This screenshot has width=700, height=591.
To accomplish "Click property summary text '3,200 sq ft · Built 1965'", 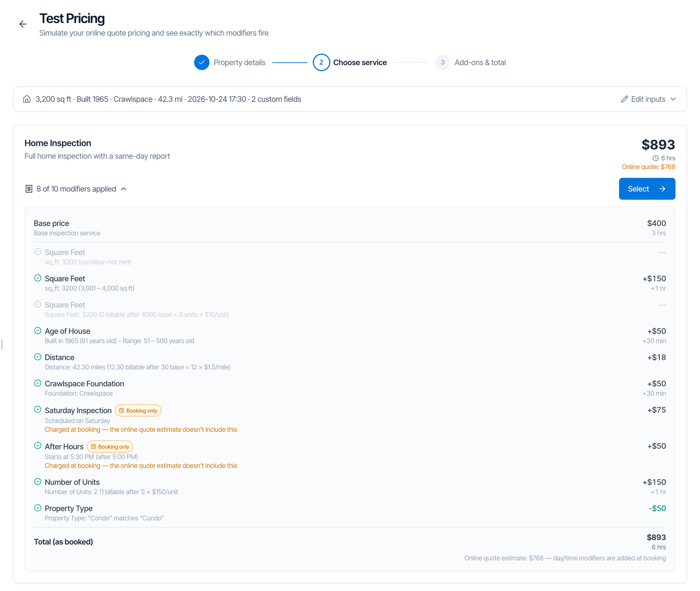I will 72,99.
